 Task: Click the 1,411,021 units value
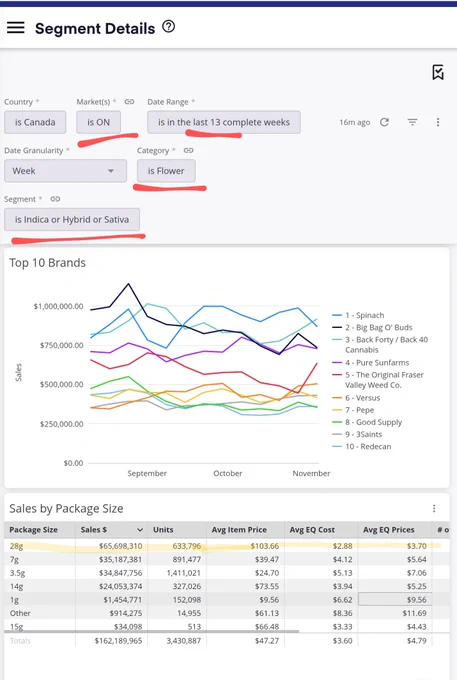[184, 573]
